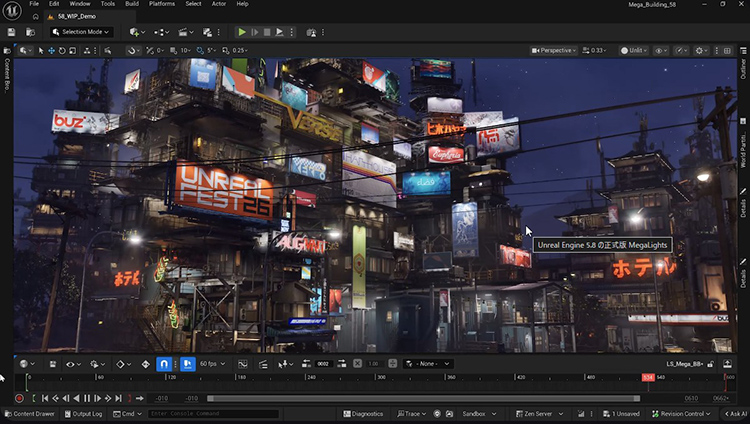Open the Sequencer curve editor icon
This screenshot has width=750, height=424.
click(x=243, y=364)
